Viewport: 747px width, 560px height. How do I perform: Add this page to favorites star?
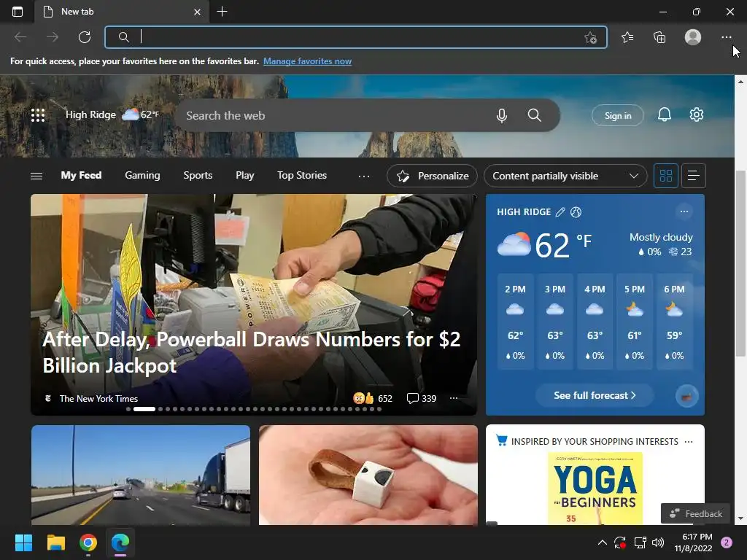click(591, 38)
